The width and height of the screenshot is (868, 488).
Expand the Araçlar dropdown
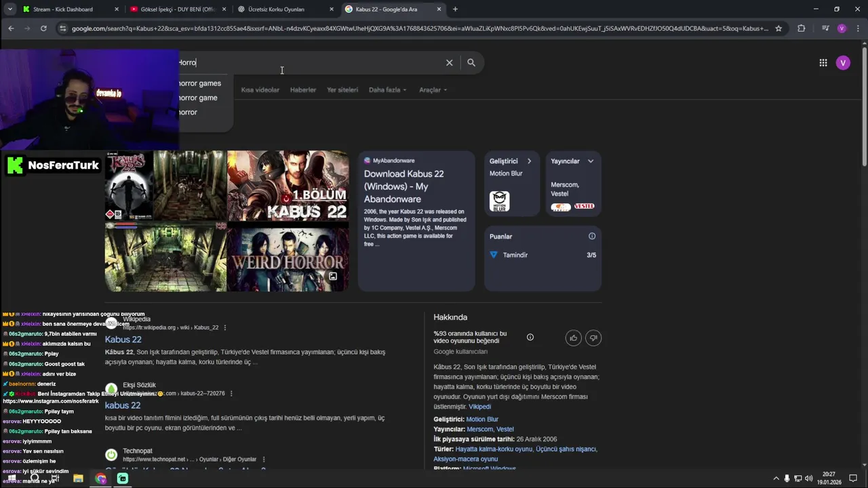(x=433, y=89)
